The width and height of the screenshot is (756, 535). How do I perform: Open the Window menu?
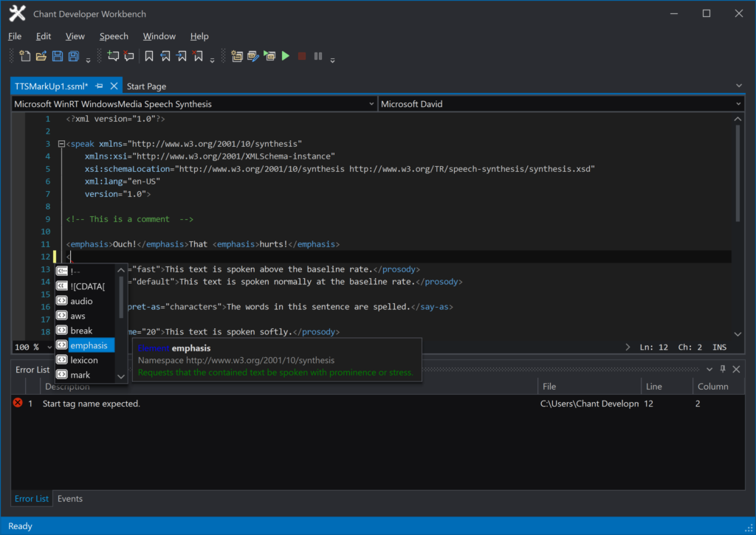[x=159, y=36]
